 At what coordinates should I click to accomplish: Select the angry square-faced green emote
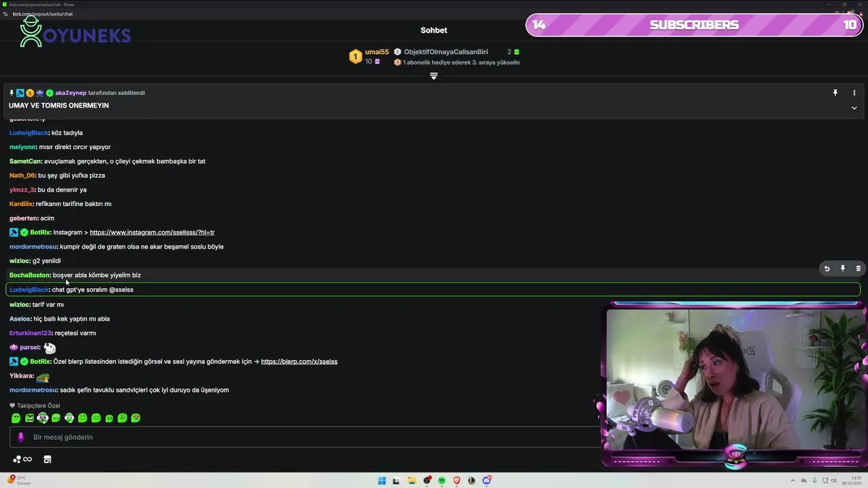pos(30,418)
